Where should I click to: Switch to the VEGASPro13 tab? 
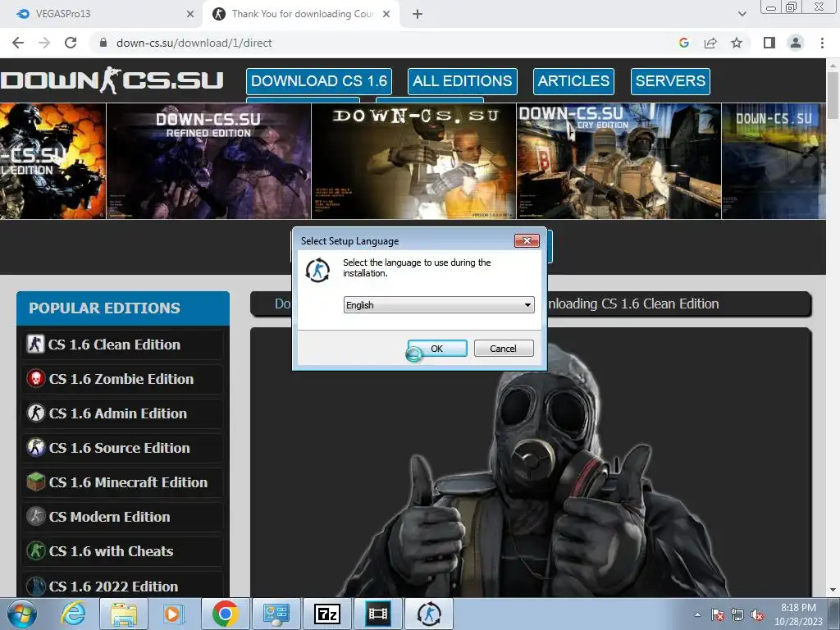click(x=101, y=14)
